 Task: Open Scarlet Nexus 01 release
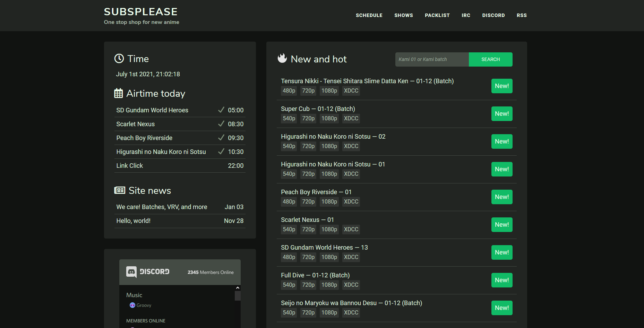point(307,219)
